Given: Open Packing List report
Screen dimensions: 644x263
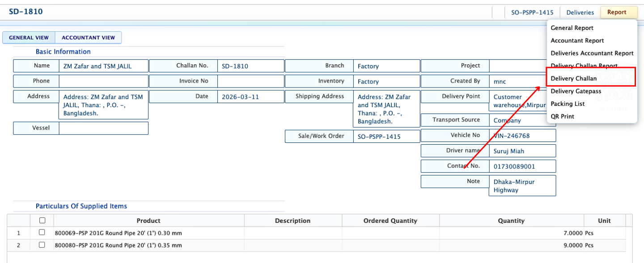Looking at the screenshot, I should click(568, 104).
